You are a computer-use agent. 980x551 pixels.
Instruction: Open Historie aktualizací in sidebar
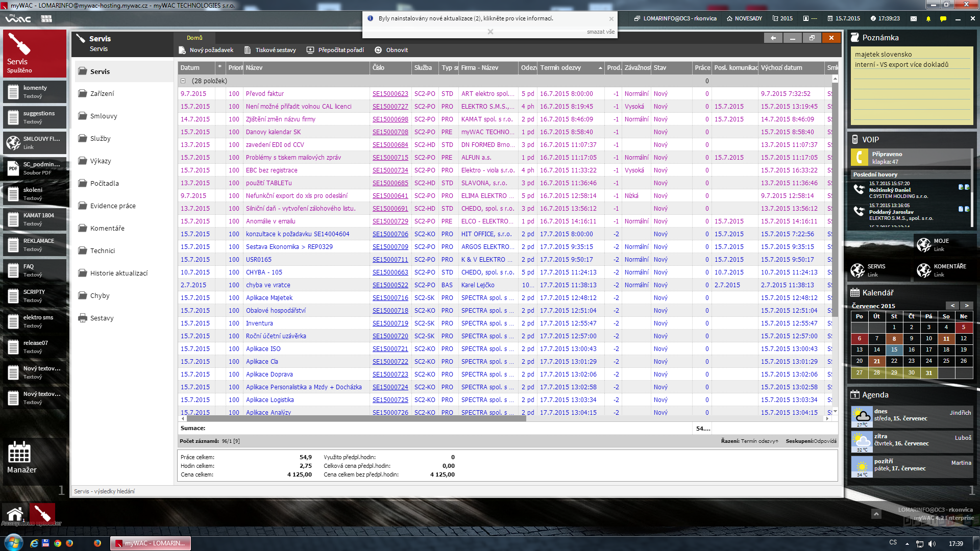click(x=119, y=273)
